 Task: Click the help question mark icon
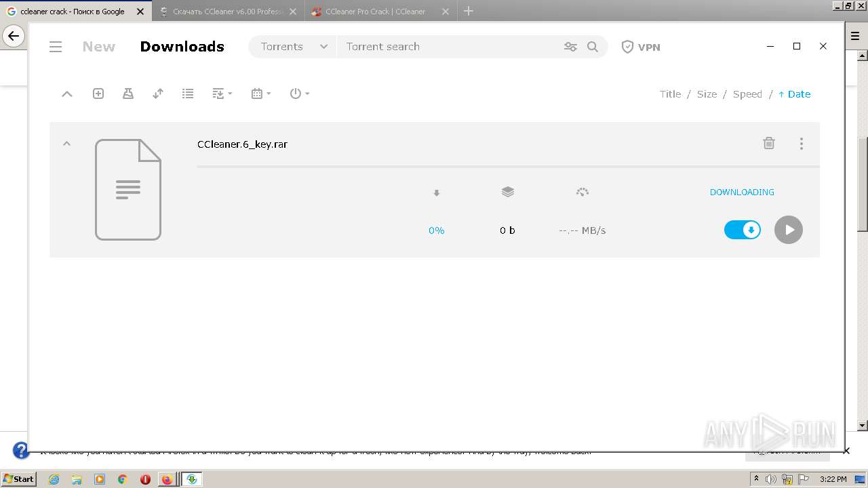21,450
